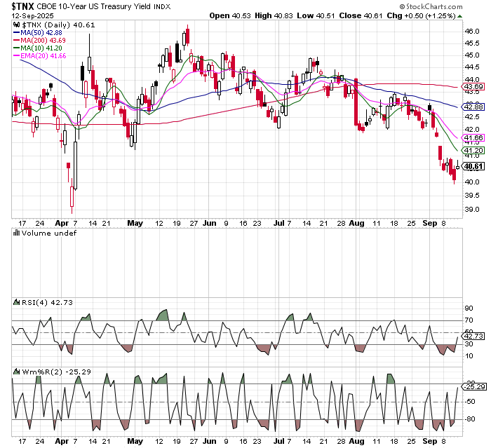This screenshot has width=491, height=448.
Task: Click the 42.0 price axis label
Action: pyautogui.click(x=472, y=129)
